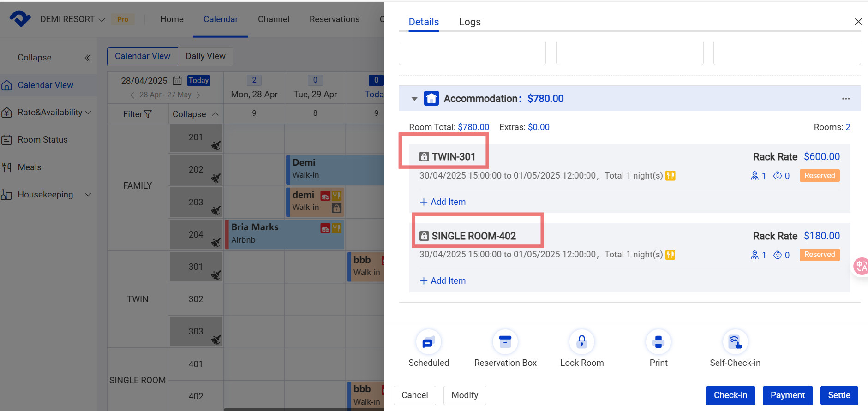The width and height of the screenshot is (868, 411).
Task: Click the Scheduled icon
Action: pyautogui.click(x=428, y=342)
